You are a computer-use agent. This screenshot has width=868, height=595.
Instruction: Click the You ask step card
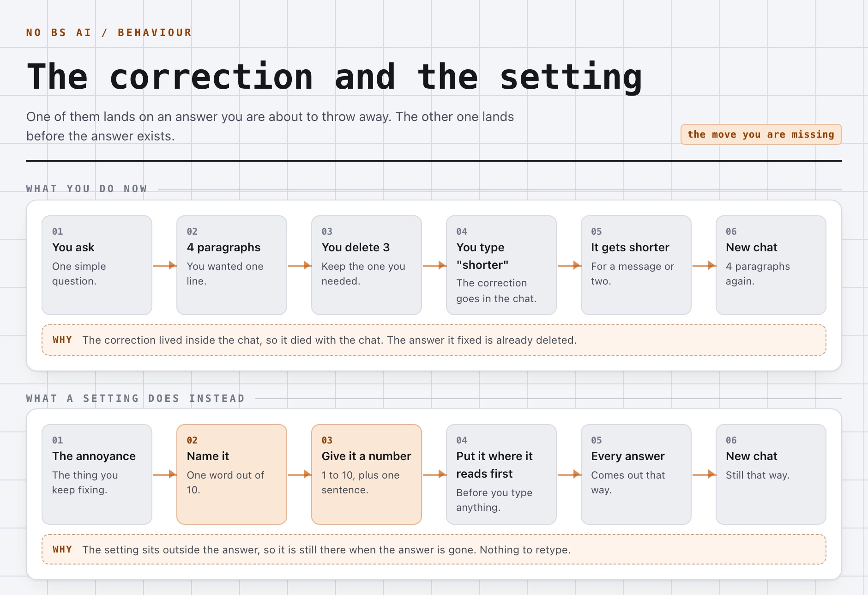97,265
